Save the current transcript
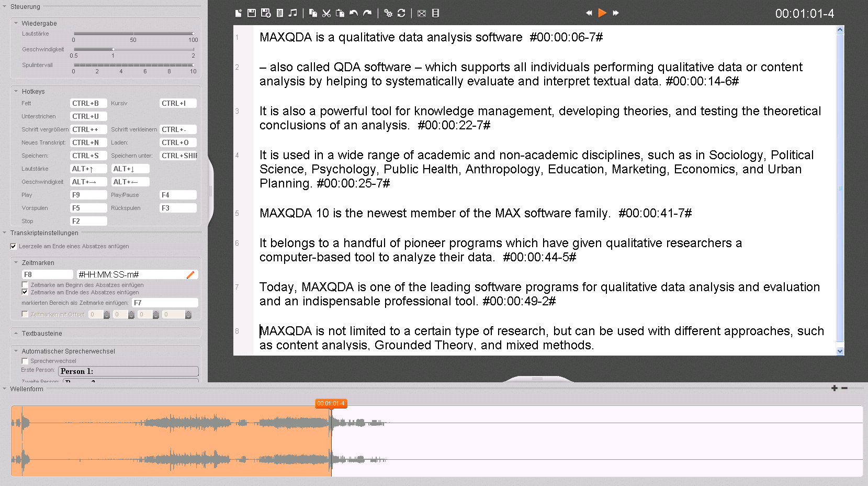 point(252,13)
